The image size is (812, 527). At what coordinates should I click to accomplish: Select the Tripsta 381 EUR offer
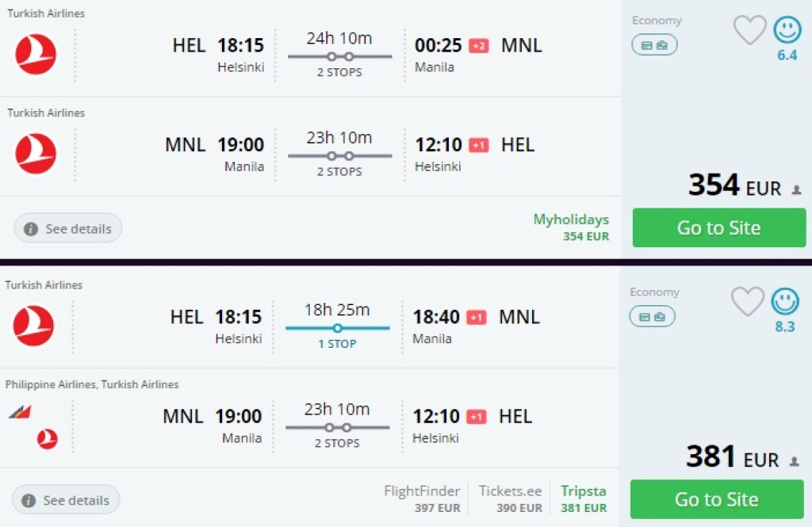(583, 498)
